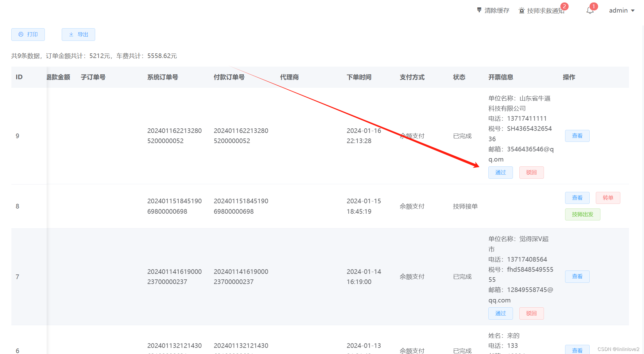Screen dimensions: 644x354
Task: Click the 付款订单号 column header
Action: pyautogui.click(x=229, y=77)
